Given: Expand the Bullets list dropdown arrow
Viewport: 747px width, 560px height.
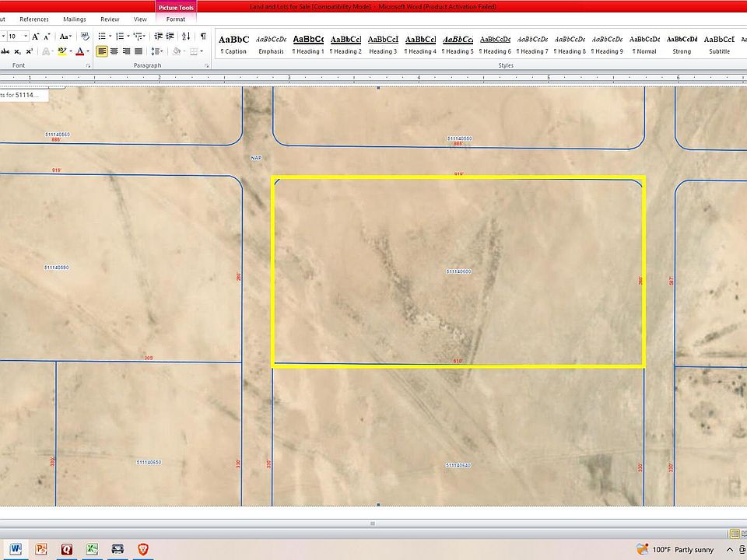Looking at the screenshot, I should [110, 37].
